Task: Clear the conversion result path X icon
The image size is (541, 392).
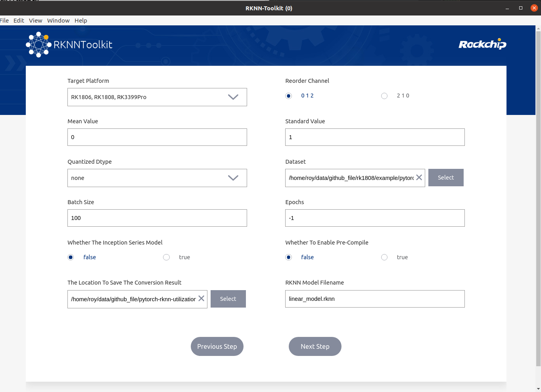Action: tap(201, 298)
